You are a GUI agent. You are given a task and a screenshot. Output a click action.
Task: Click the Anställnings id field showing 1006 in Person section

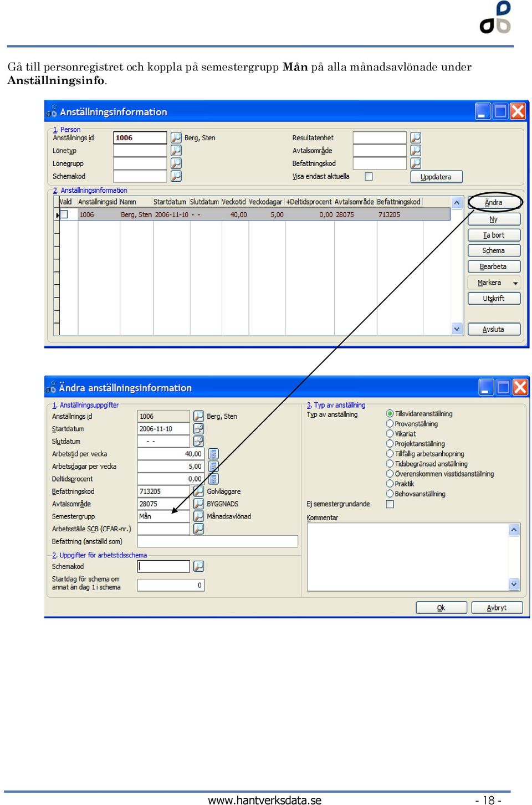[140, 137]
